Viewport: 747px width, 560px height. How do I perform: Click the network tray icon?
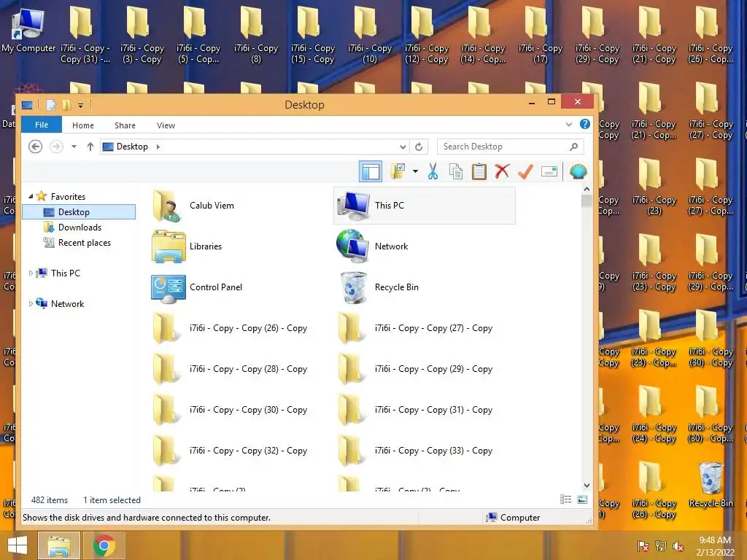(661, 546)
